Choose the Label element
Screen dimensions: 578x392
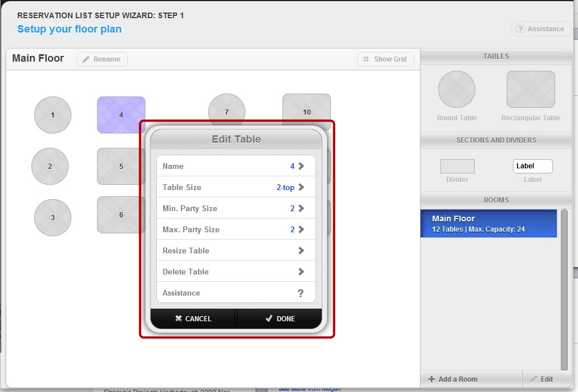[533, 166]
